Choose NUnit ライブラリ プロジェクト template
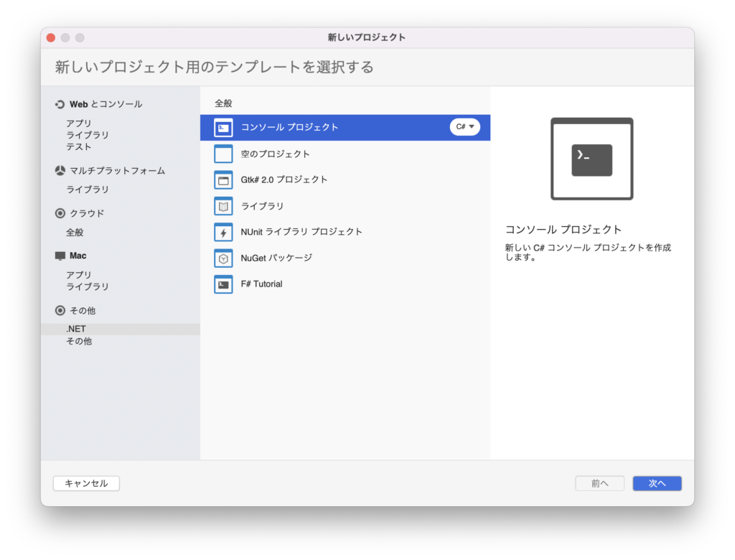Screen dimensions: 735x560 [345, 232]
